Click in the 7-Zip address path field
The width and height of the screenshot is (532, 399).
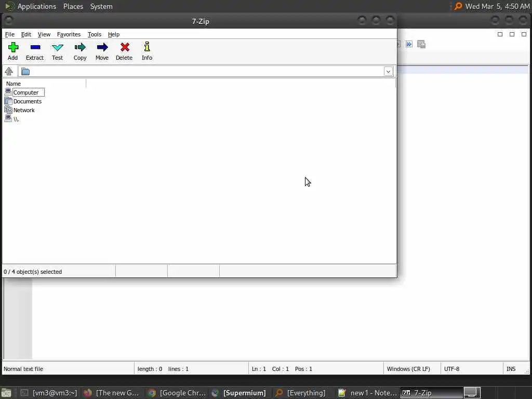tap(207, 72)
